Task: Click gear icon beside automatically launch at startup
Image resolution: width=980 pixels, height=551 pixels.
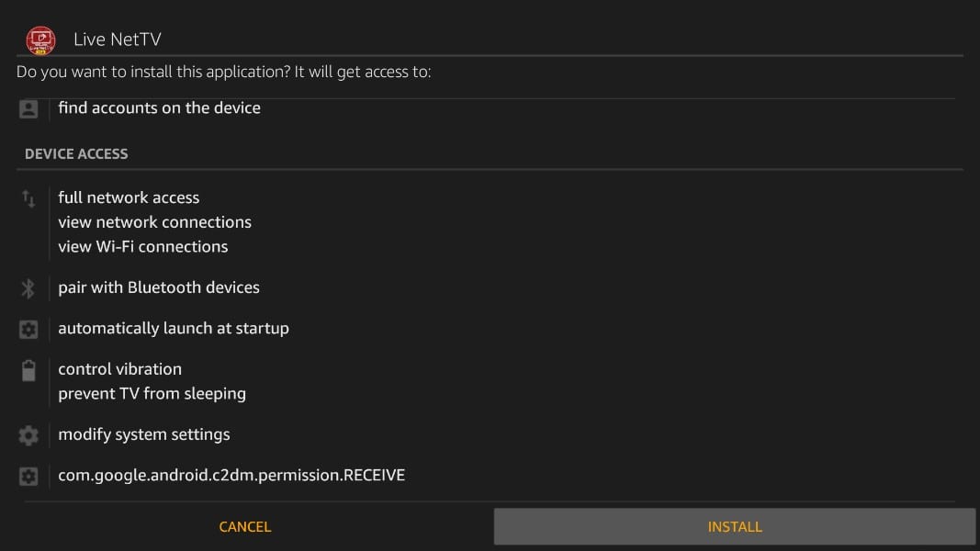Action: (x=28, y=329)
